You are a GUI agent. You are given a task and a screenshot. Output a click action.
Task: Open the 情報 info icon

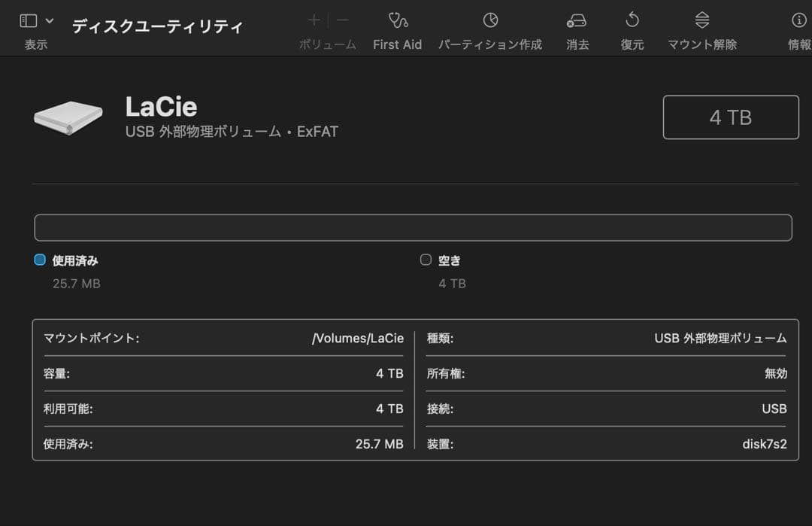coord(799,20)
